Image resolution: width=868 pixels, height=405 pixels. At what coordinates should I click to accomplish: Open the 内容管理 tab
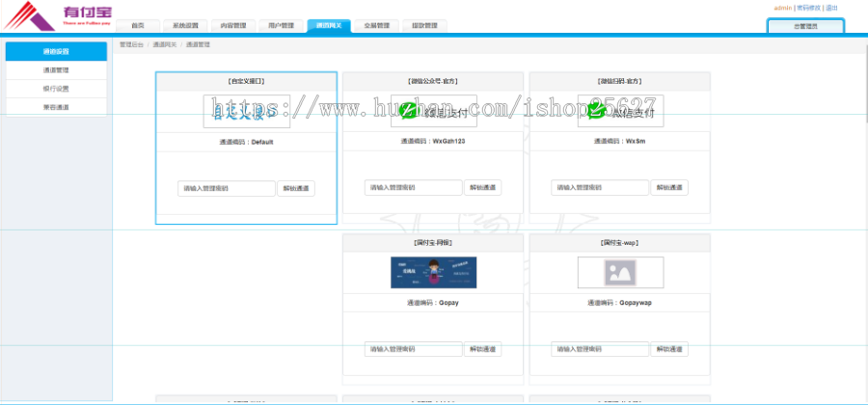[x=233, y=26]
